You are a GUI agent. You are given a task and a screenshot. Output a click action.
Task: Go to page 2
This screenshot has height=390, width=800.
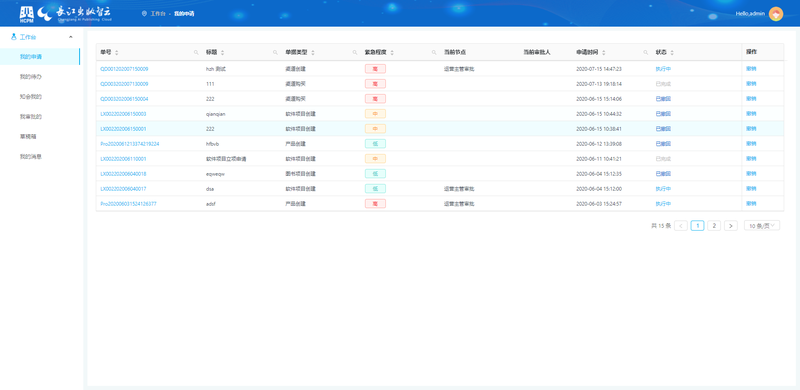click(714, 226)
